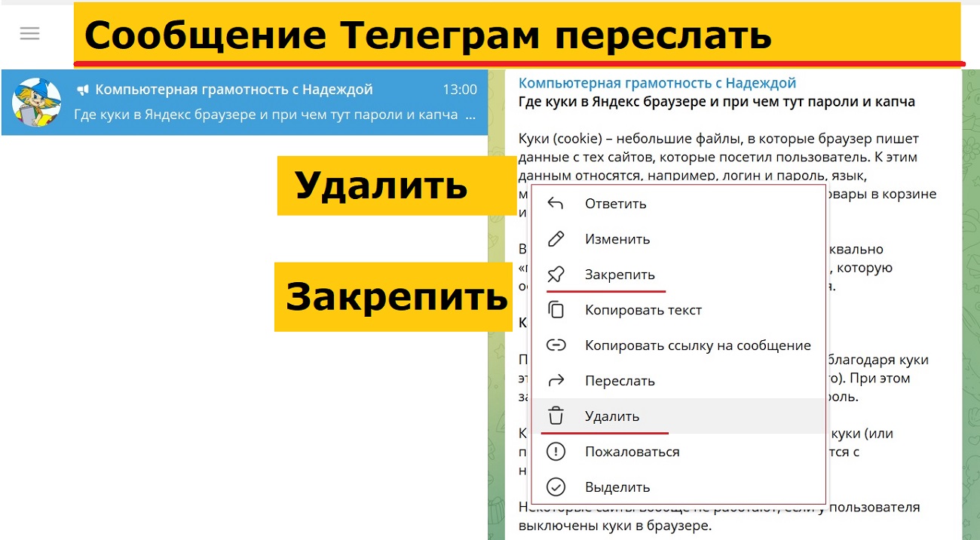Viewport: 980px width, 540px height.
Task: Choose Выделить in the context menu
Action: [678, 487]
